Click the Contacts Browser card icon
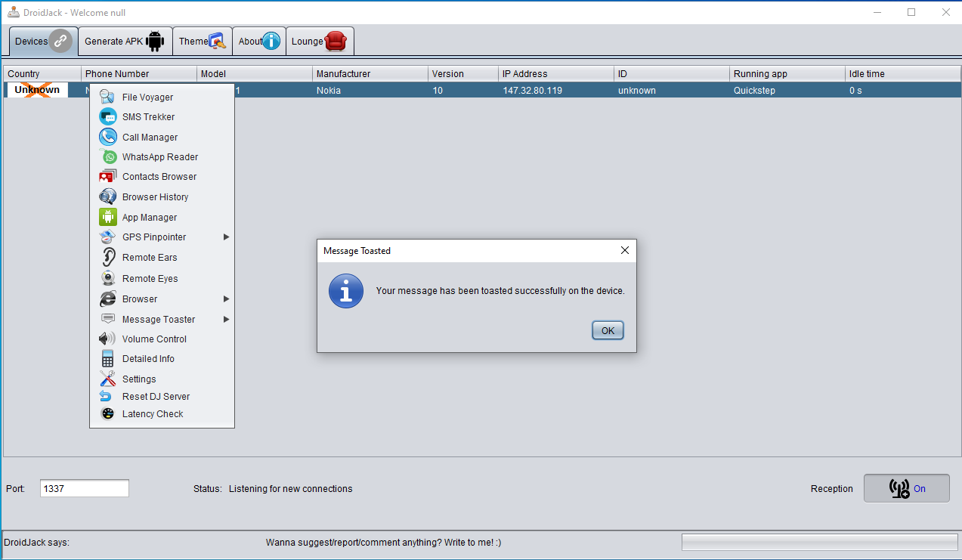Viewport: 962px width, 560px height. coord(108,176)
